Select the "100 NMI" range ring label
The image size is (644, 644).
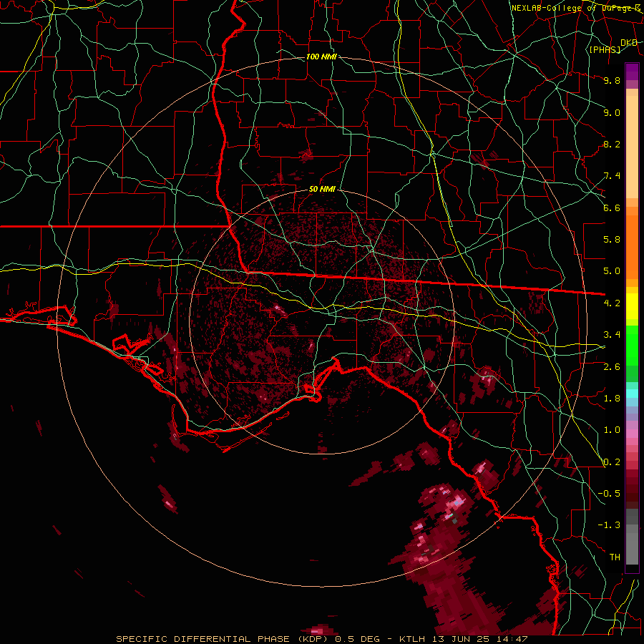click(321, 57)
